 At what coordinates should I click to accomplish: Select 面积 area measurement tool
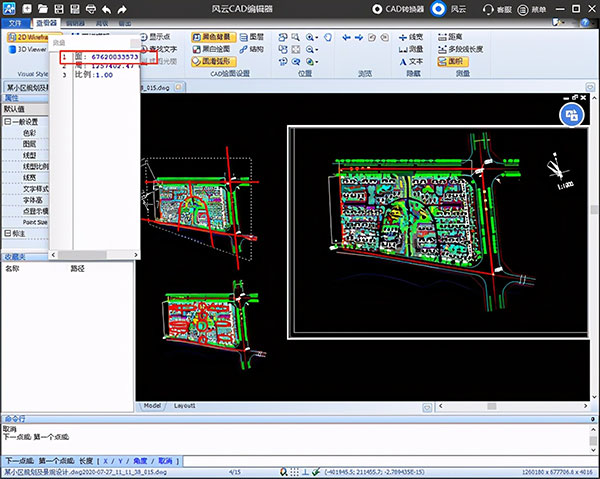(453, 61)
